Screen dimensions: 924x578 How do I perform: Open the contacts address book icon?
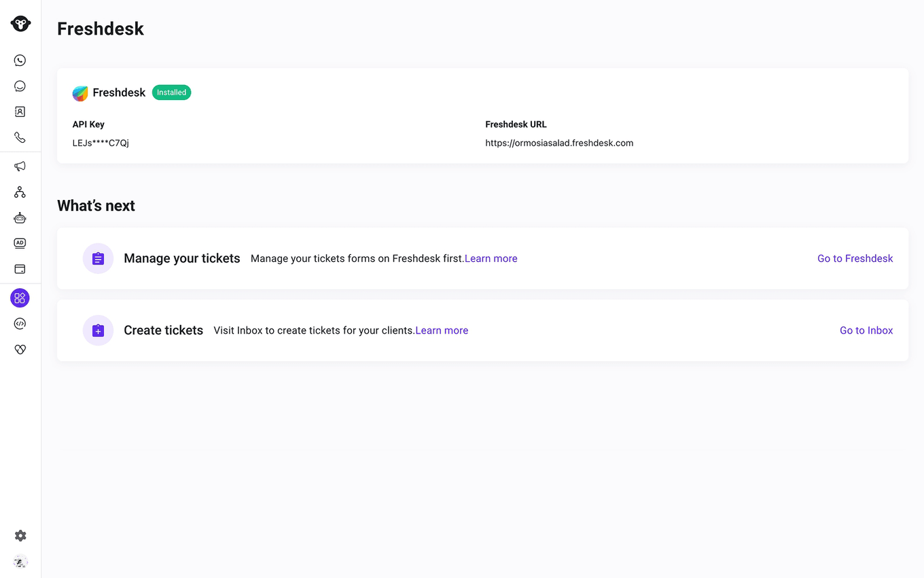[20, 112]
